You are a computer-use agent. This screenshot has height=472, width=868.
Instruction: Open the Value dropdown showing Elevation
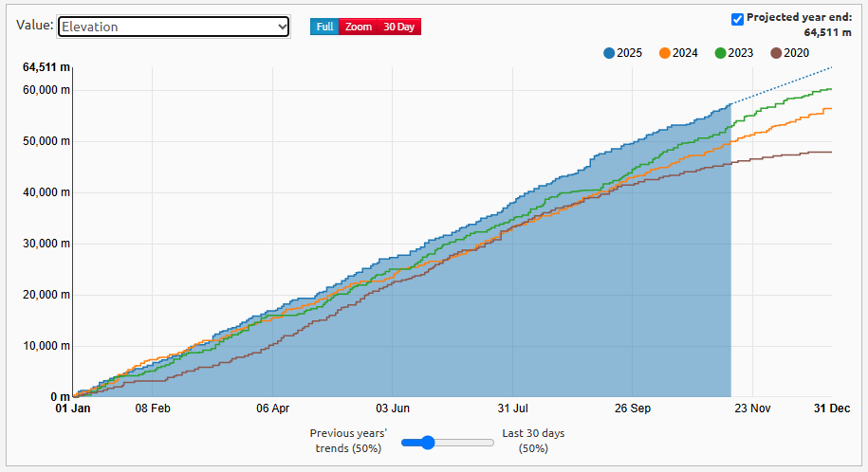pos(173,27)
